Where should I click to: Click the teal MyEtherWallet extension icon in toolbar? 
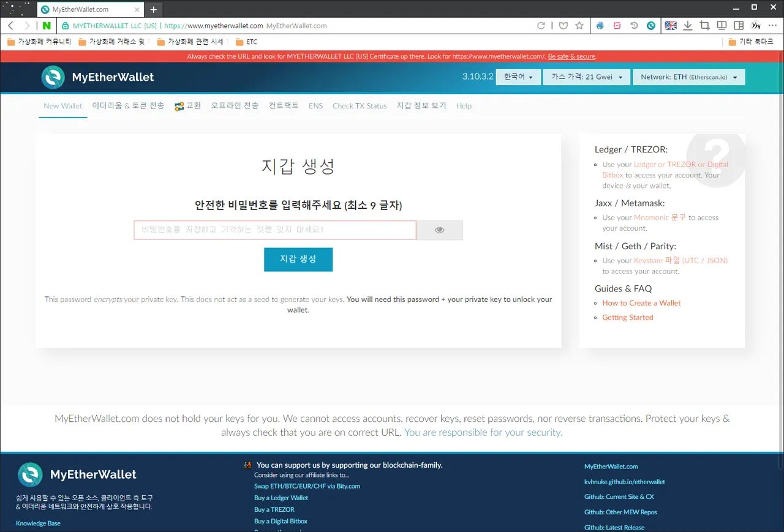[651, 26]
